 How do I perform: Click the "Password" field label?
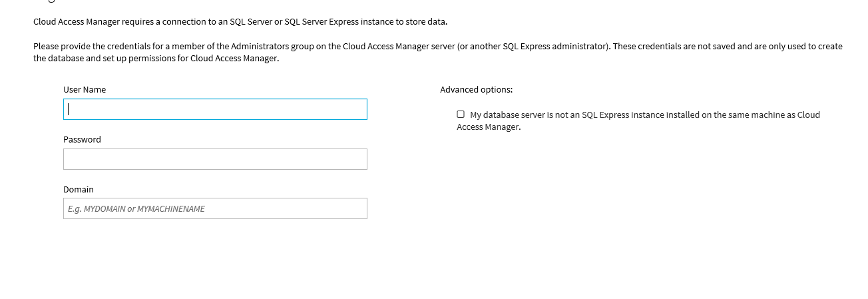(x=82, y=139)
